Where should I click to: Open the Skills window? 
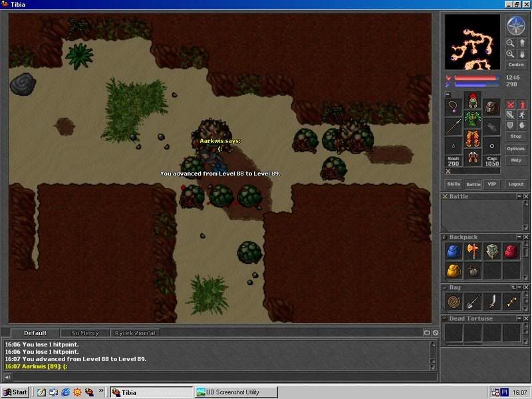[x=454, y=184]
